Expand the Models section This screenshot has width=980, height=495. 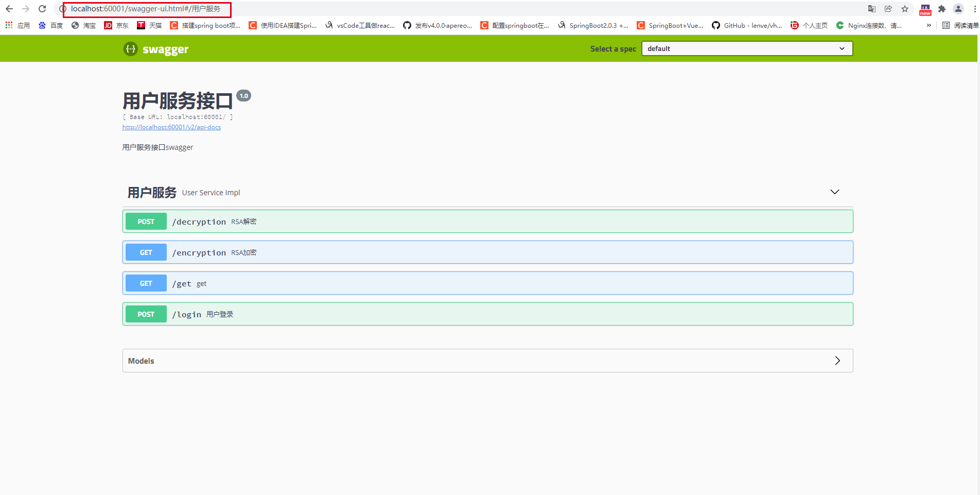pos(837,361)
